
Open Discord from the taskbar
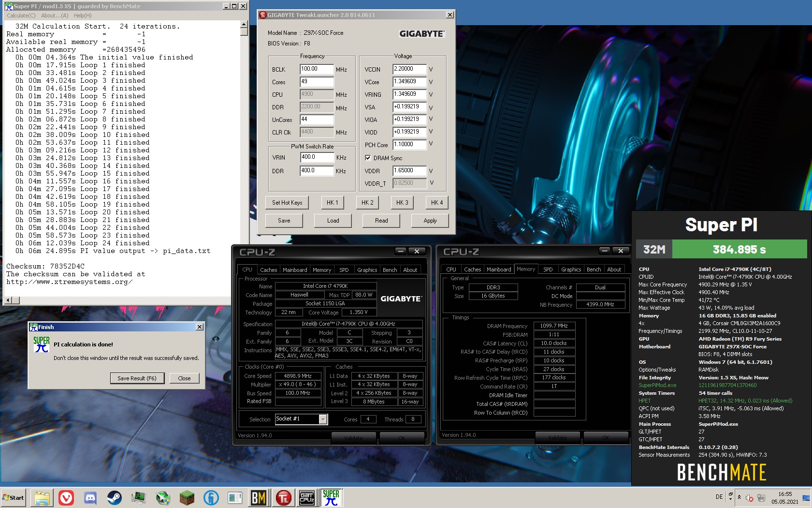pyautogui.click(x=90, y=497)
